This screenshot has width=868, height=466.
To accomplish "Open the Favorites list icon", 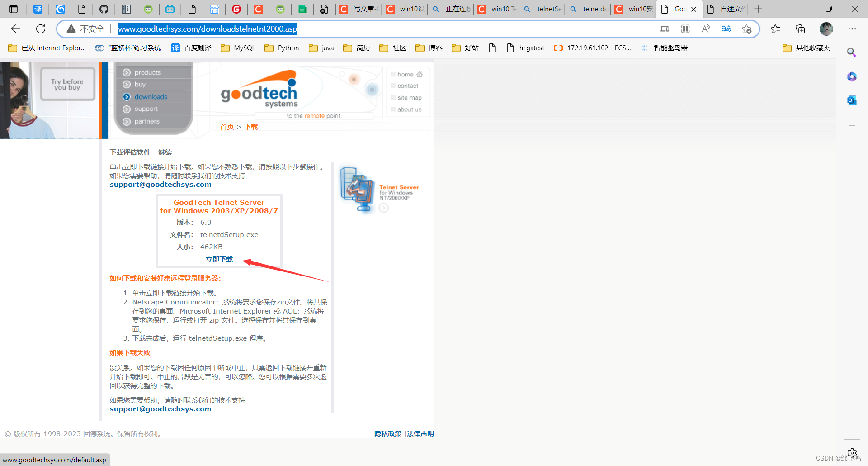I will (775, 29).
